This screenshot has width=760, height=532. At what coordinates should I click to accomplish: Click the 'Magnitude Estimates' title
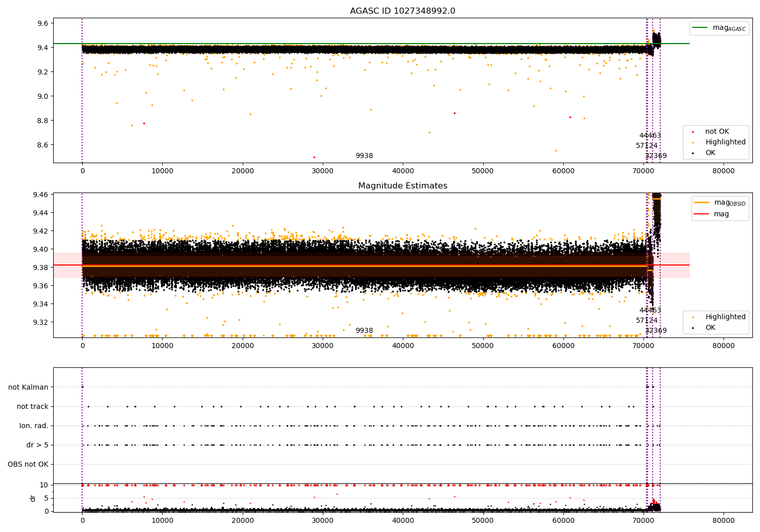pos(402,186)
